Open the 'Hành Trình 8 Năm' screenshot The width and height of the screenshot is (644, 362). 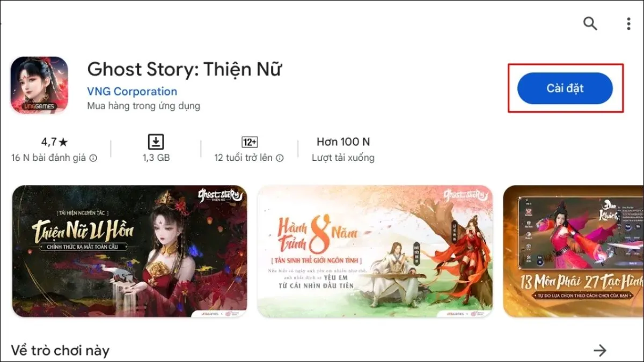375,251
